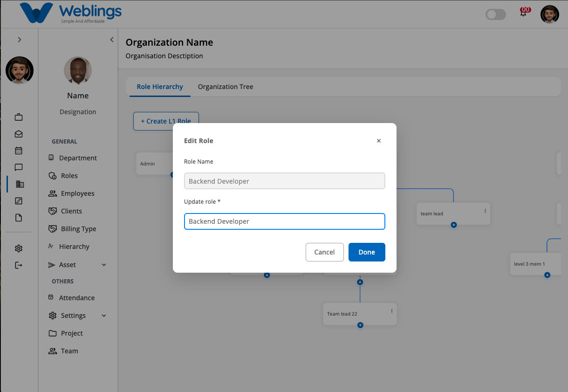Click into the Update role text field
The image size is (568, 392).
coord(285,221)
